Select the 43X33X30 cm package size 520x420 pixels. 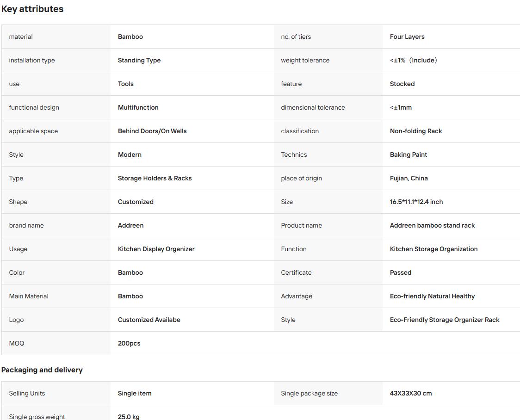tap(410, 393)
